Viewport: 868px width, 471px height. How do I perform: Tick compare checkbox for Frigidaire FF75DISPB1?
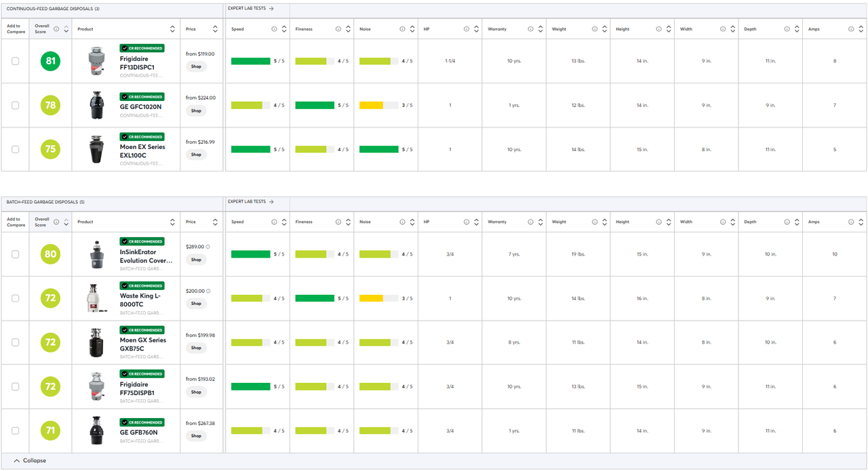coord(15,386)
